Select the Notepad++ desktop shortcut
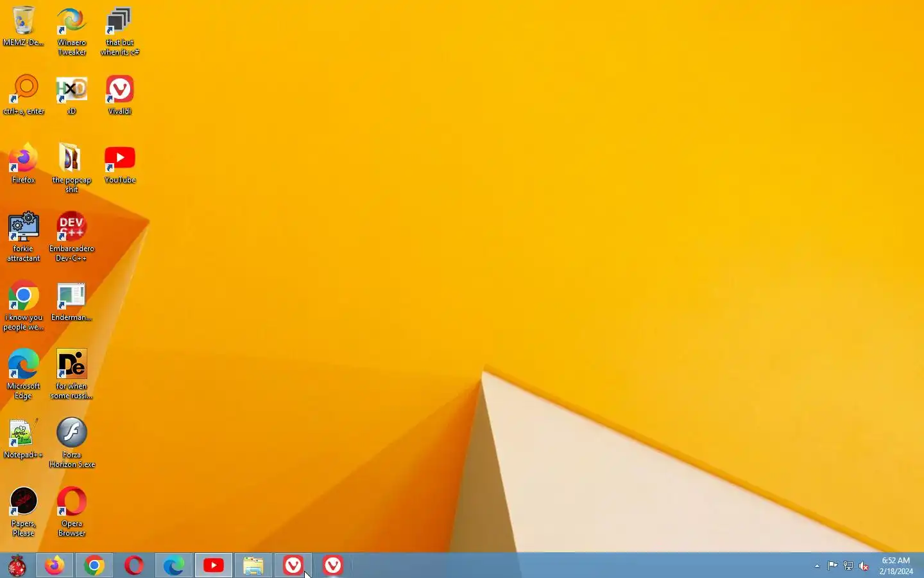 click(24, 439)
